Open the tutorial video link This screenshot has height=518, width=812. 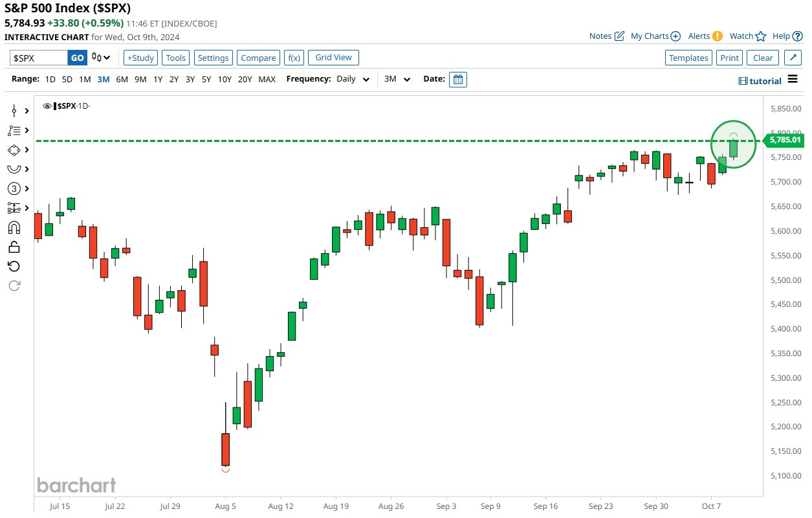(x=760, y=81)
